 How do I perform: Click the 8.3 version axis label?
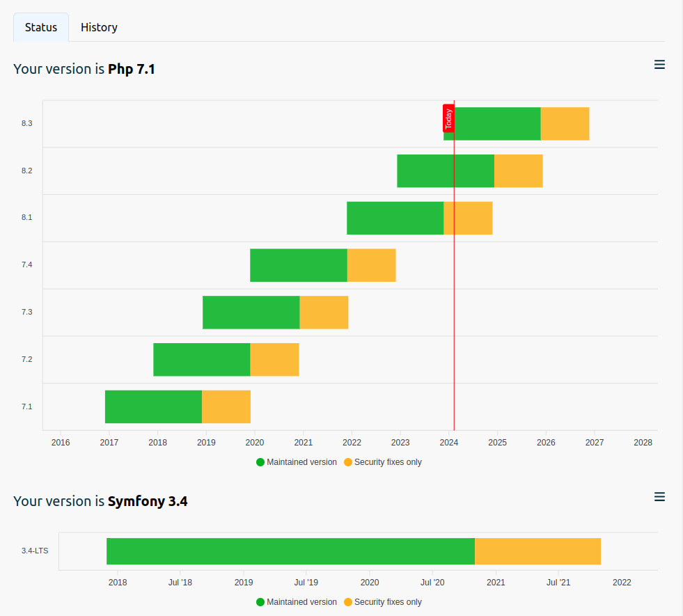pyautogui.click(x=27, y=124)
